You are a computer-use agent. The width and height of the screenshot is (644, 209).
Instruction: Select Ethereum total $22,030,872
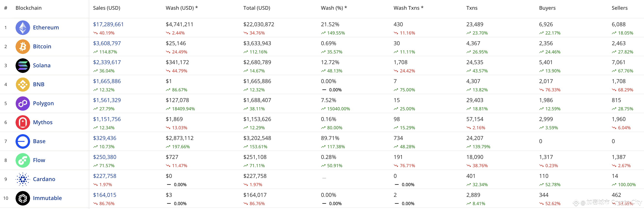point(259,25)
